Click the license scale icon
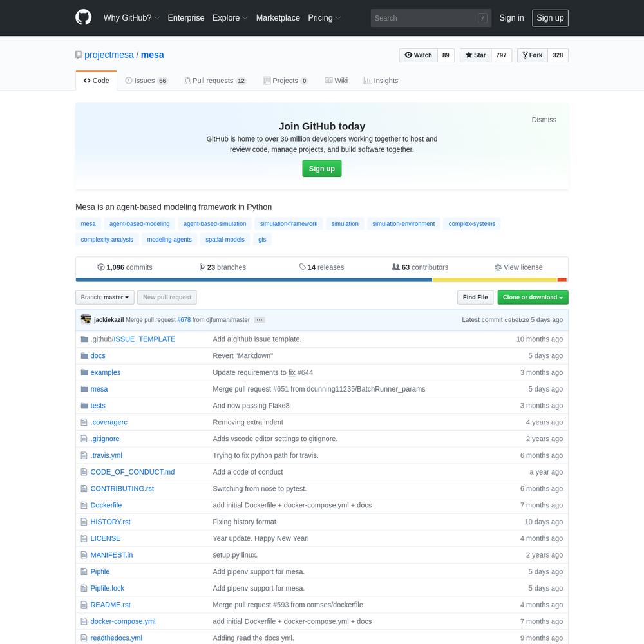Image resolution: width=644 pixels, height=644 pixels. click(x=498, y=267)
